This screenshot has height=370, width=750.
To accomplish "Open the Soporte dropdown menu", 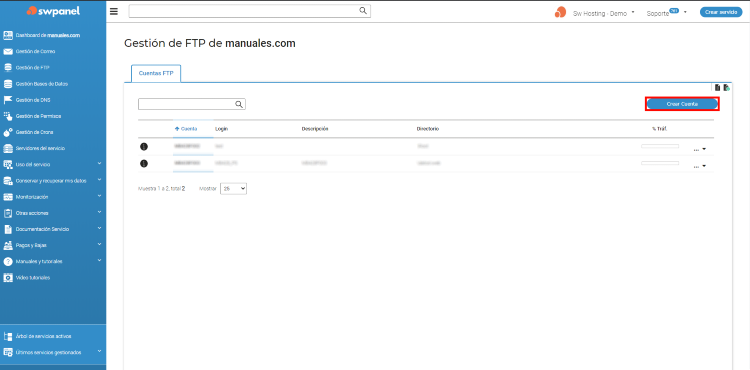I will 666,13.
